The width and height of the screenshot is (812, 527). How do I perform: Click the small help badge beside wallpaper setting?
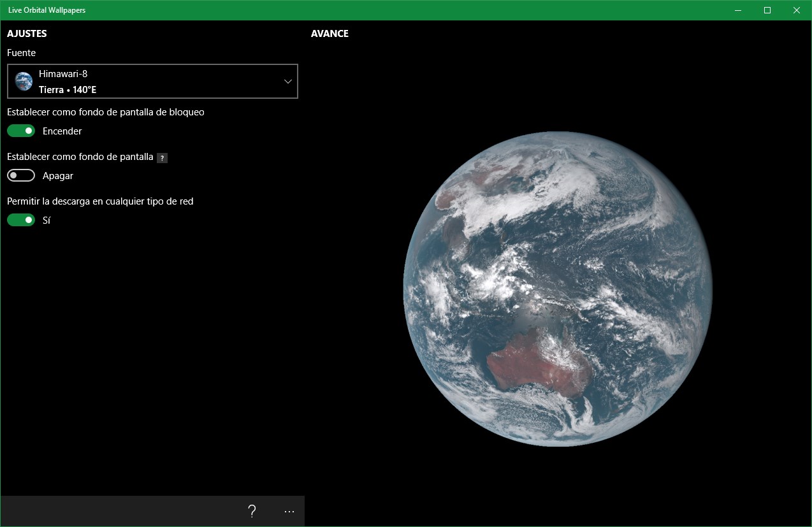click(162, 157)
